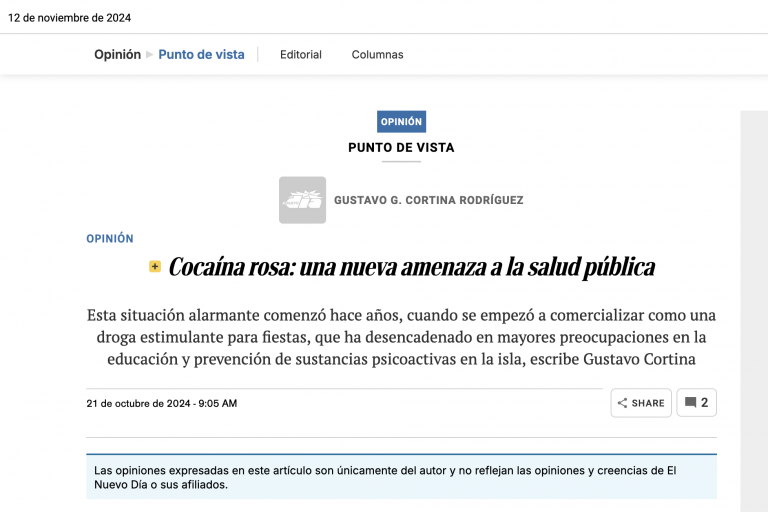
Task: Click the comment count number 2
Action: point(705,403)
